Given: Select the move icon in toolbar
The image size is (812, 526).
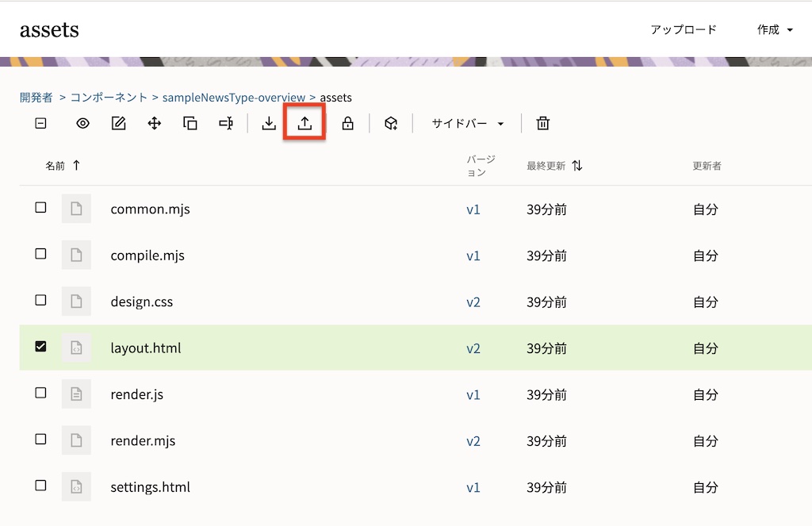Looking at the screenshot, I should coord(155,123).
